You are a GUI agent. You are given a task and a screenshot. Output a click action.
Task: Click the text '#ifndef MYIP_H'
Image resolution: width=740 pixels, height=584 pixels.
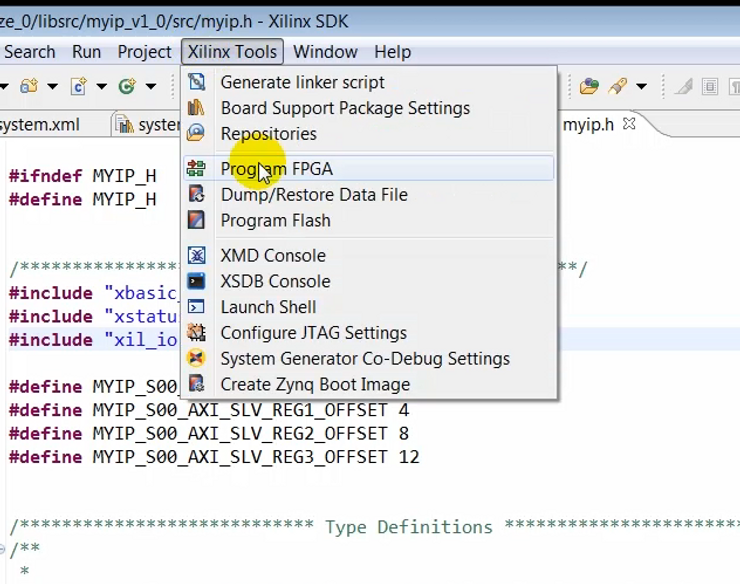click(x=83, y=176)
